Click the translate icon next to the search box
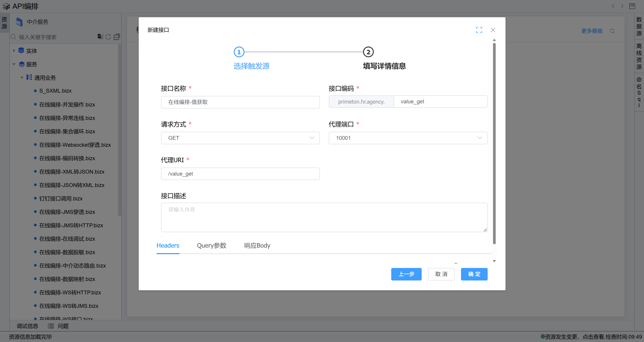This screenshot has height=342, width=644. coord(100,36)
